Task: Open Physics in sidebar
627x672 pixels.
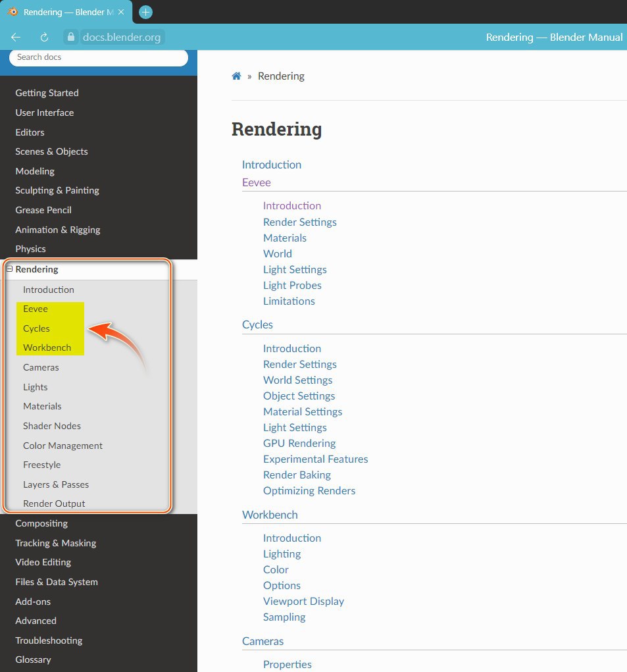Action: click(30, 249)
